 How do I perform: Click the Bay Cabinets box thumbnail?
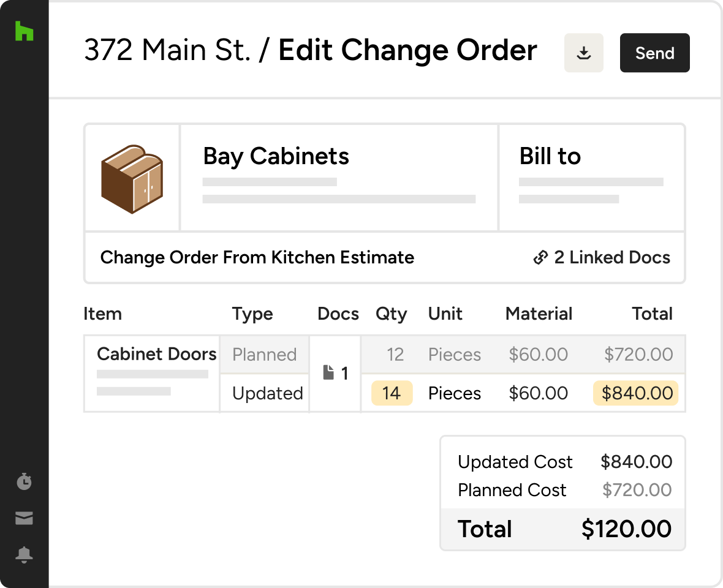point(132,179)
